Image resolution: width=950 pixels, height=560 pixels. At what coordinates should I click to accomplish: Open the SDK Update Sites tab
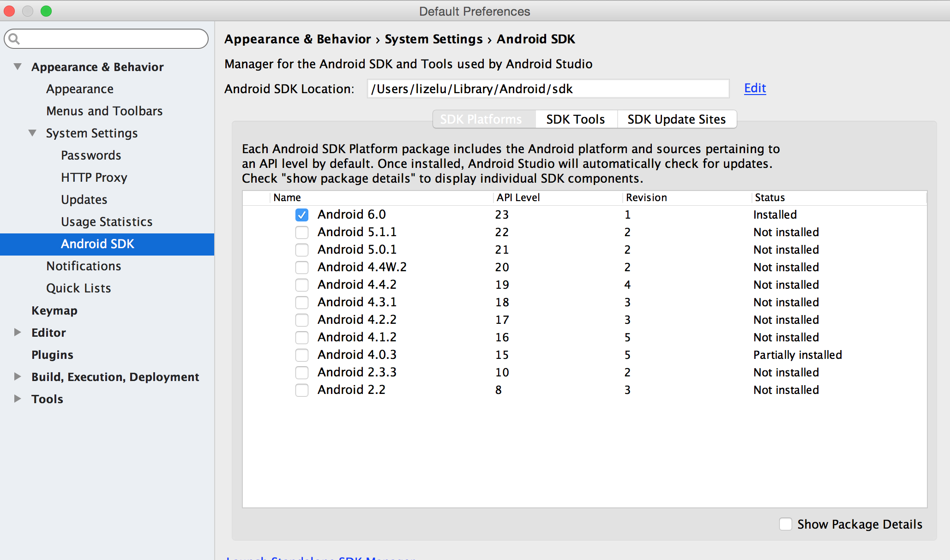[676, 119]
